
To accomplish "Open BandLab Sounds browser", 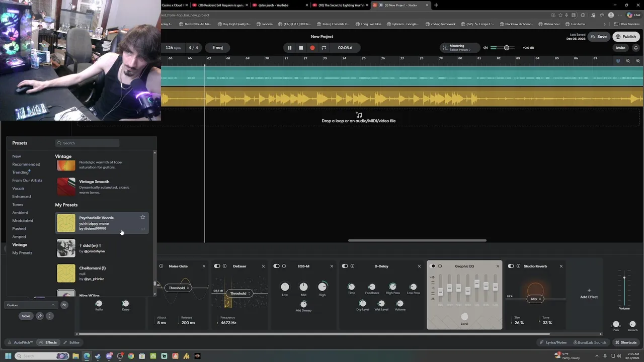I will click(x=590, y=342).
